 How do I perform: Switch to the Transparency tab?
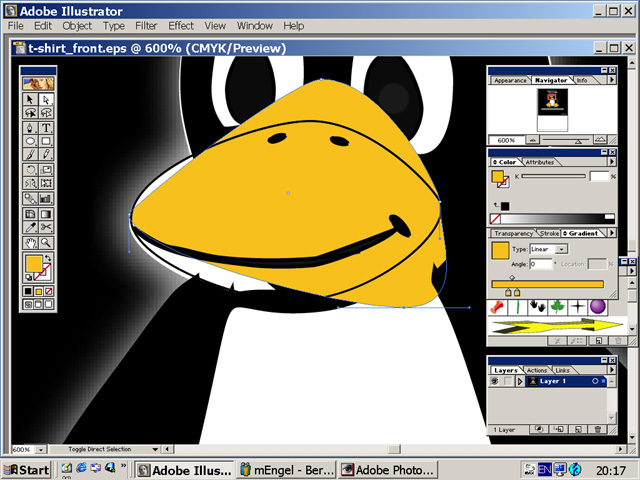click(x=513, y=233)
